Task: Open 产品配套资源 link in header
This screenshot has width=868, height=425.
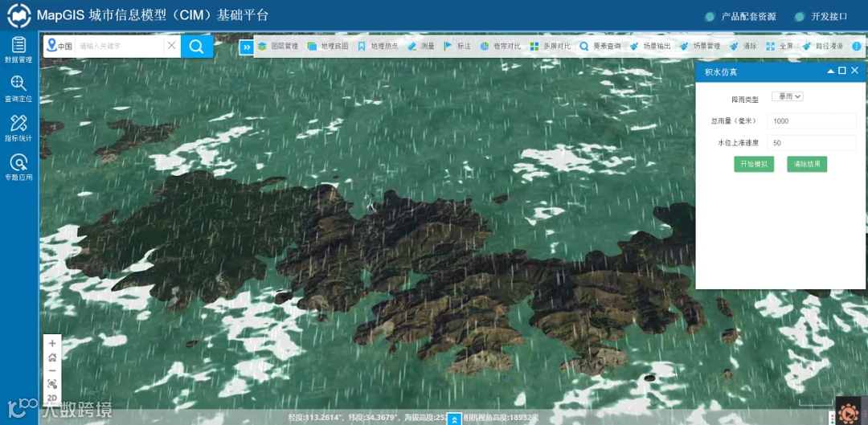Action: 740,17
